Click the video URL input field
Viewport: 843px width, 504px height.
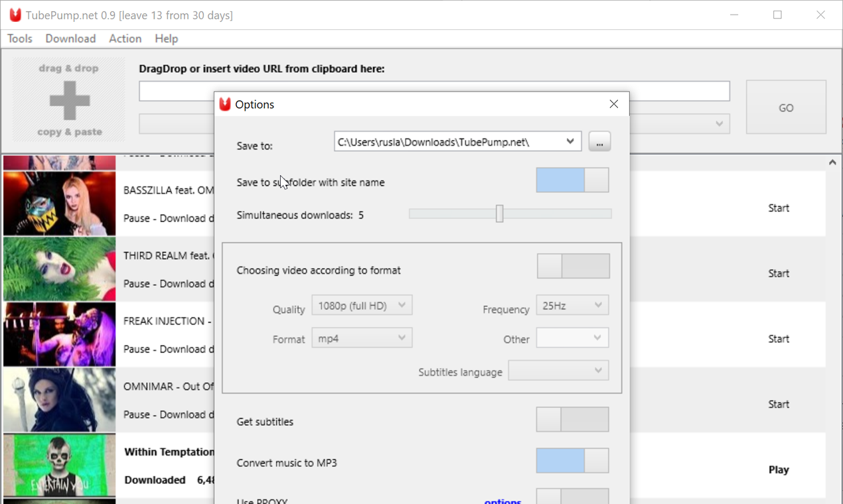pos(434,92)
